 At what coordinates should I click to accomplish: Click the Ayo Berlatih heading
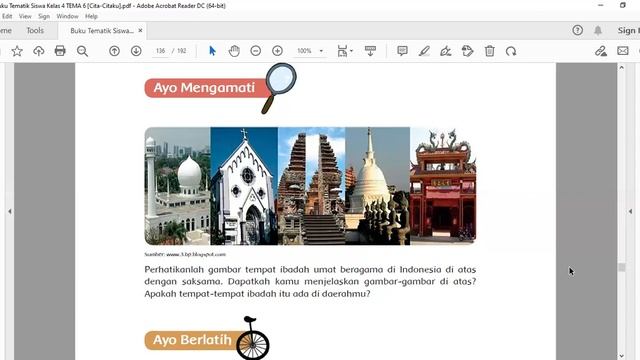tap(192, 340)
